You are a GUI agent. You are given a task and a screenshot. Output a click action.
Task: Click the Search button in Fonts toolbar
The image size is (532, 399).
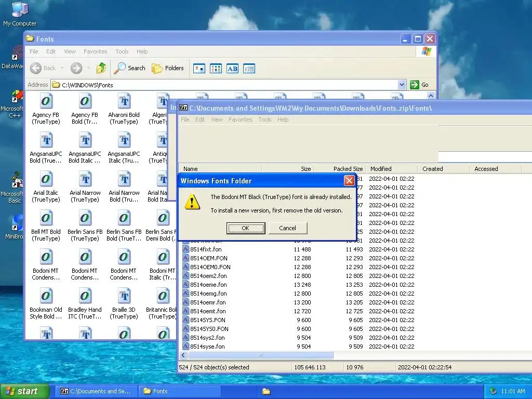[x=129, y=68]
